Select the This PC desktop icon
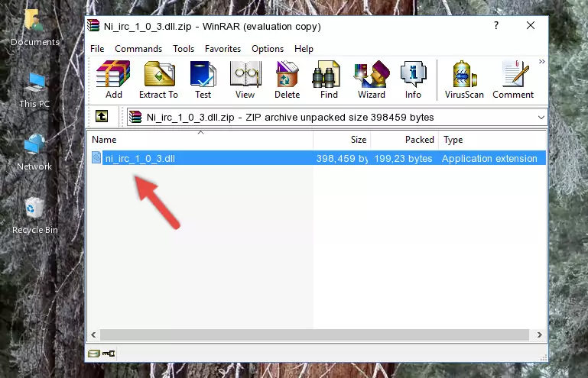Image resolution: width=588 pixels, height=378 pixels. (34, 90)
